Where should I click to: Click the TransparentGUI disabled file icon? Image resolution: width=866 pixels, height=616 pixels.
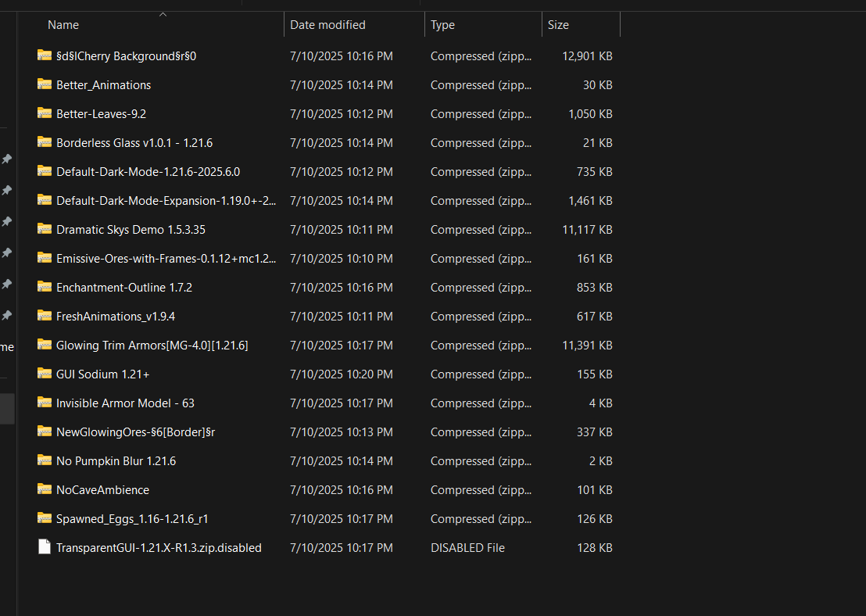click(x=45, y=547)
